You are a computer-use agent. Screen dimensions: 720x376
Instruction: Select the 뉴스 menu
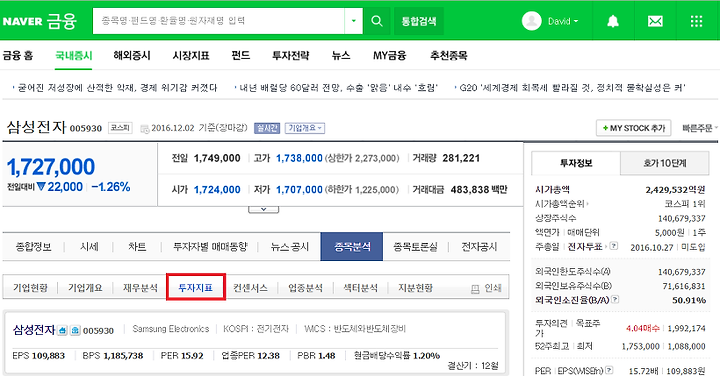[x=341, y=56]
